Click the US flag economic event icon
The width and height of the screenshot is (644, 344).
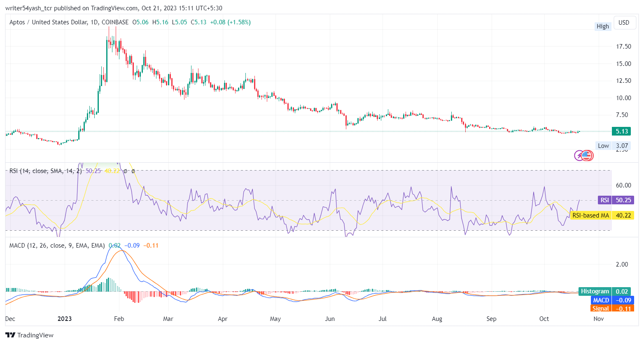tap(587, 156)
